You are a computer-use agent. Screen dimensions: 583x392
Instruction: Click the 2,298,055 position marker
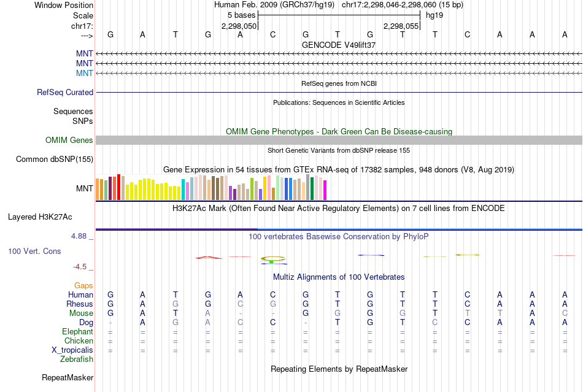pyautogui.click(x=401, y=26)
